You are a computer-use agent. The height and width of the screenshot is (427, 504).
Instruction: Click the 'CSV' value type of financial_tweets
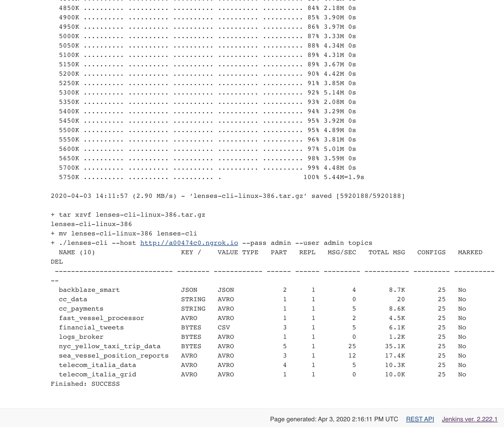[x=224, y=328]
